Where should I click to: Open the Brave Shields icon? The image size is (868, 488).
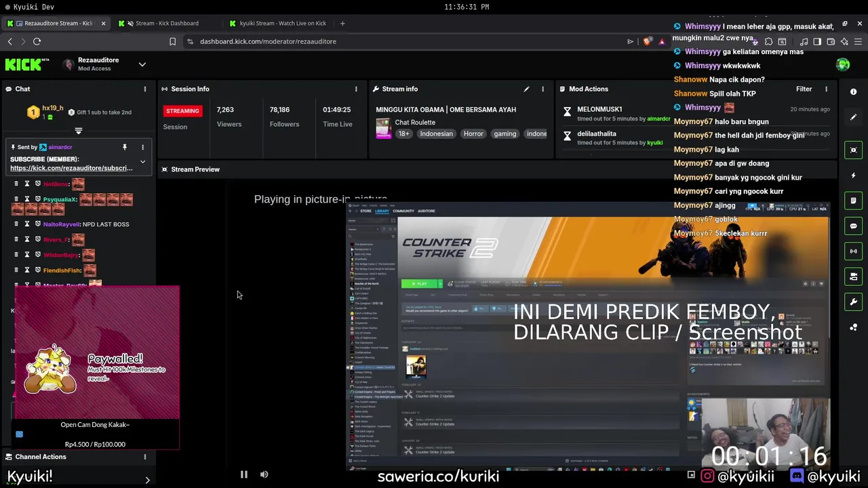click(646, 41)
